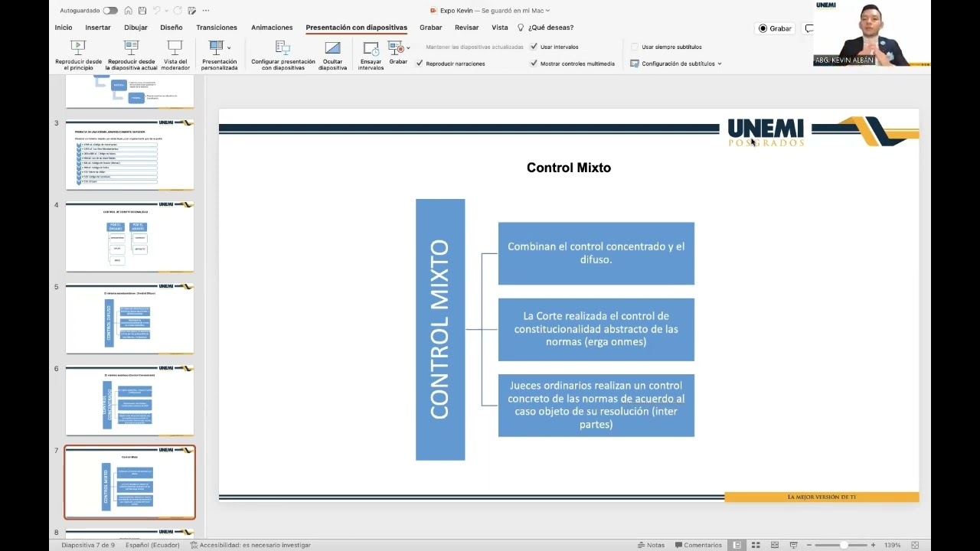Open the Home icon in the title bar

coord(128,11)
